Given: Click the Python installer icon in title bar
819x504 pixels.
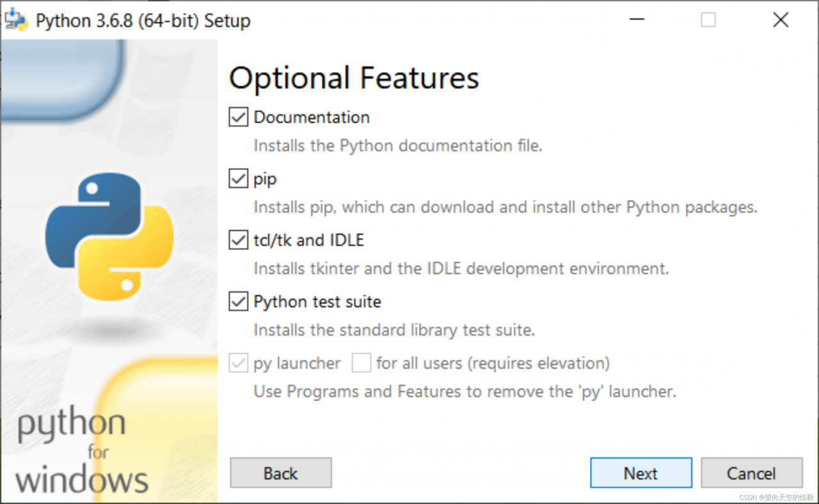Looking at the screenshot, I should tap(16, 20).
